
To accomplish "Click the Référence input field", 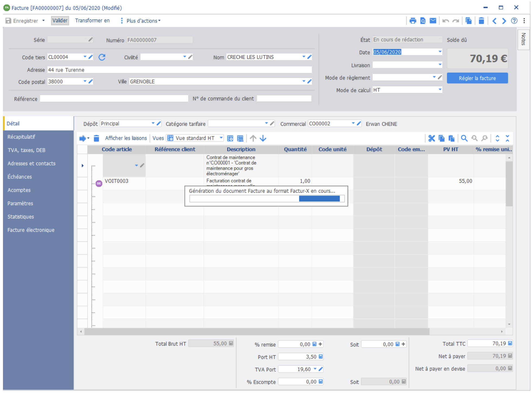I will click(x=114, y=99).
